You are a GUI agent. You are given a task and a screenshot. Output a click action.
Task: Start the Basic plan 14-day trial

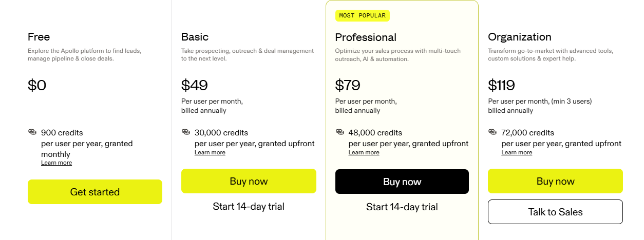249,207
